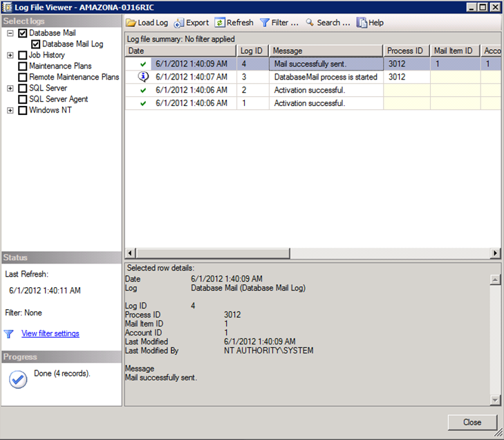This screenshot has width=504, height=440.
Task: Click the Filter funnel icon in toolbar
Action: [x=264, y=23]
